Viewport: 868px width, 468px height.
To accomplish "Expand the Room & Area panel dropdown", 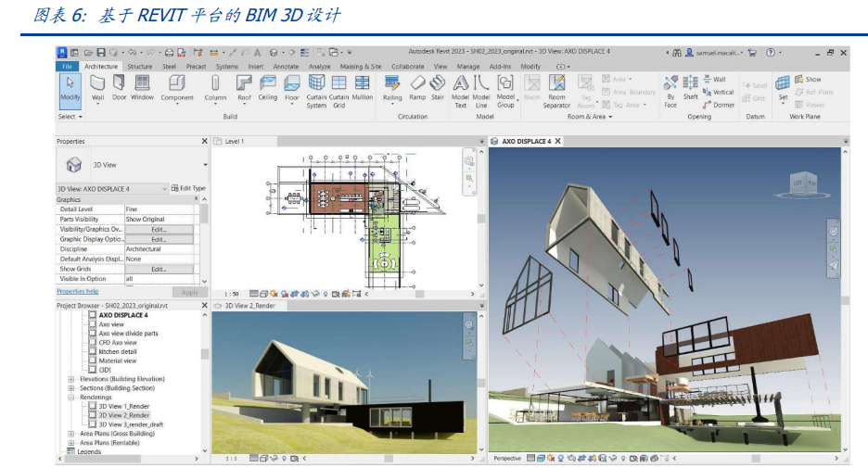I will point(590,117).
